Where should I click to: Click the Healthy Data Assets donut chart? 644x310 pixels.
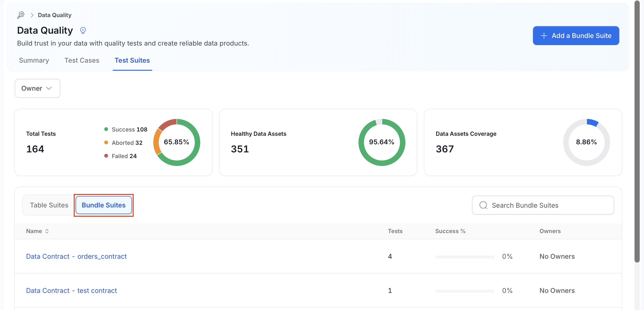pos(381,142)
